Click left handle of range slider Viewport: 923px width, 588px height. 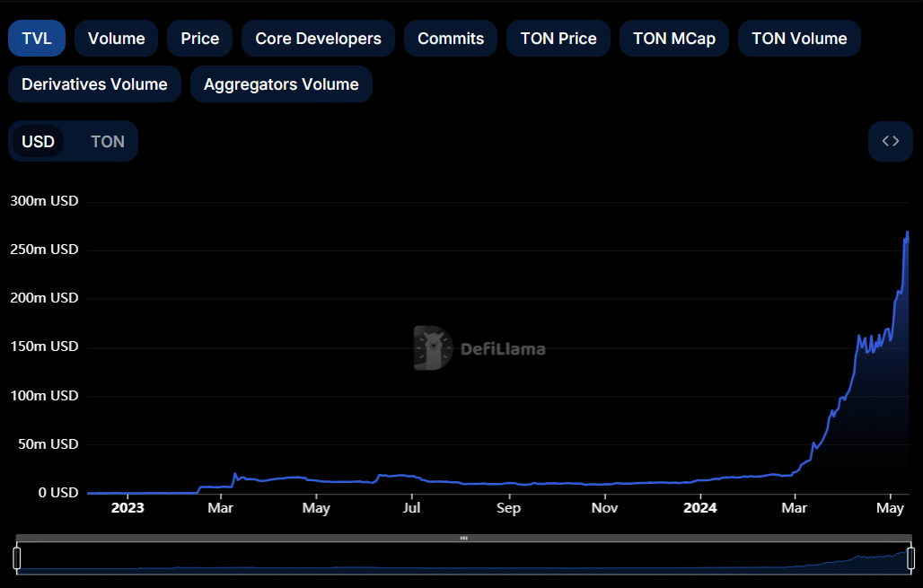[17, 557]
